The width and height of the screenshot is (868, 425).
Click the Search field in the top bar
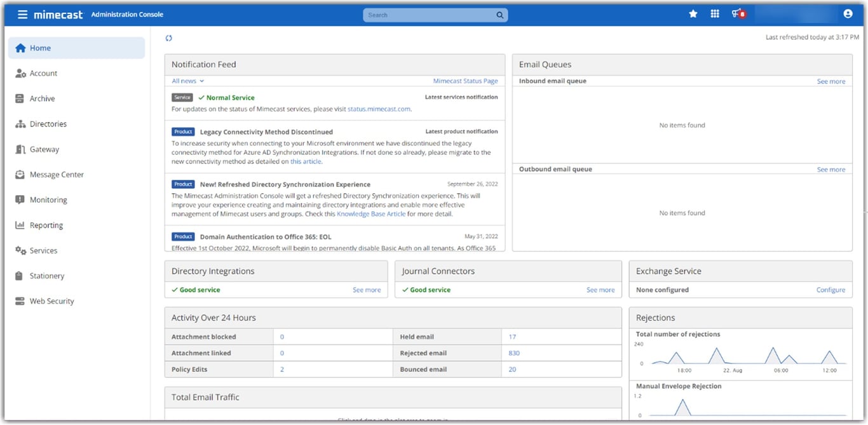[435, 14]
